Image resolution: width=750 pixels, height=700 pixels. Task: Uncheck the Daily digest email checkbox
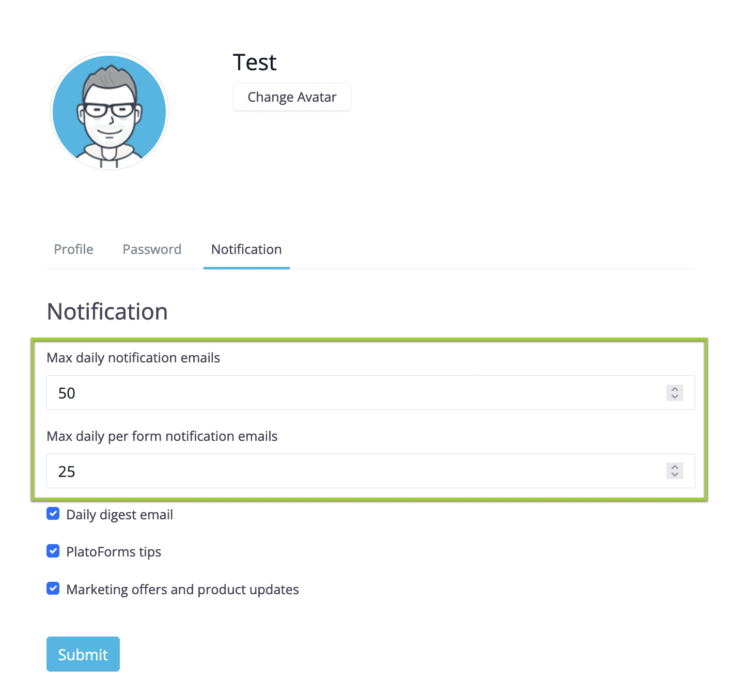pos(53,514)
